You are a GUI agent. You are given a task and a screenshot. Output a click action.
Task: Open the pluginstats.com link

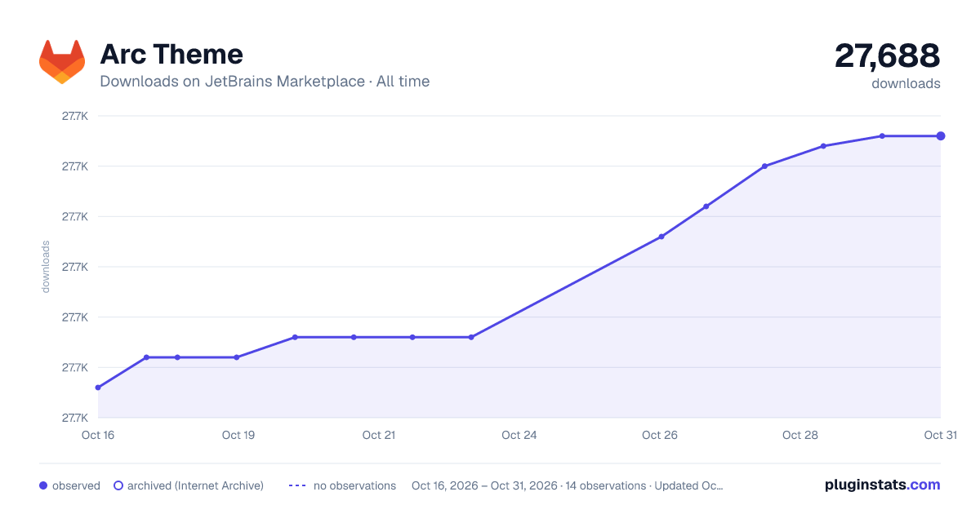click(882, 485)
